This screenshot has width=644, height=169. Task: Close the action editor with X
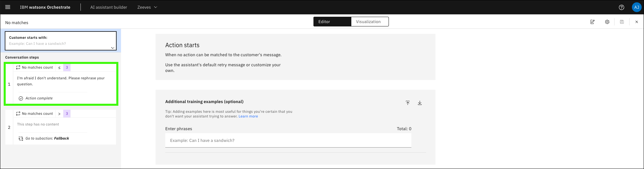637,22
